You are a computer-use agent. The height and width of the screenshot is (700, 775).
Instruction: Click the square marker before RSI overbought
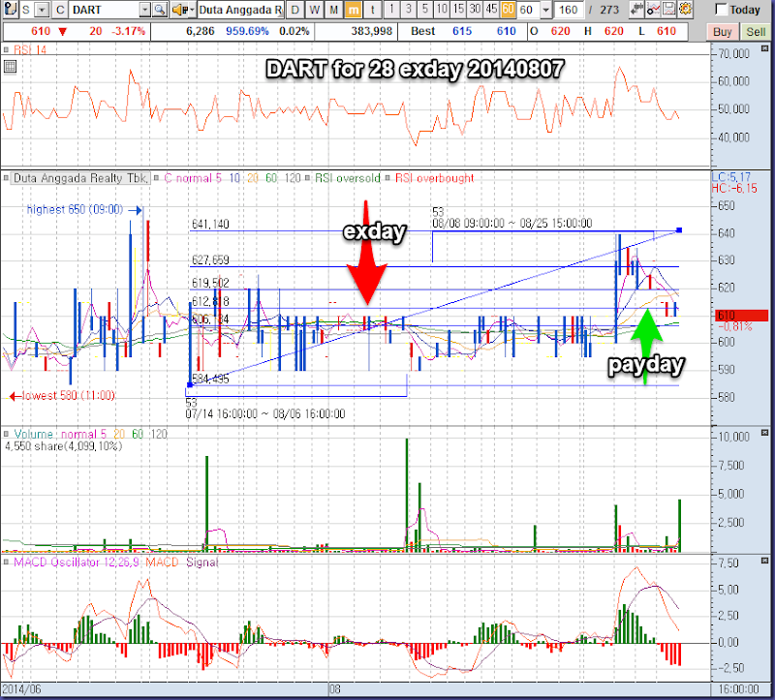pyautogui.click(x=387, y=178)
